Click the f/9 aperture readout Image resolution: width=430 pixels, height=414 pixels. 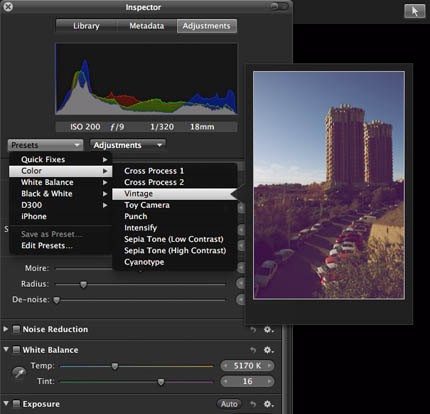click(117, 127)
